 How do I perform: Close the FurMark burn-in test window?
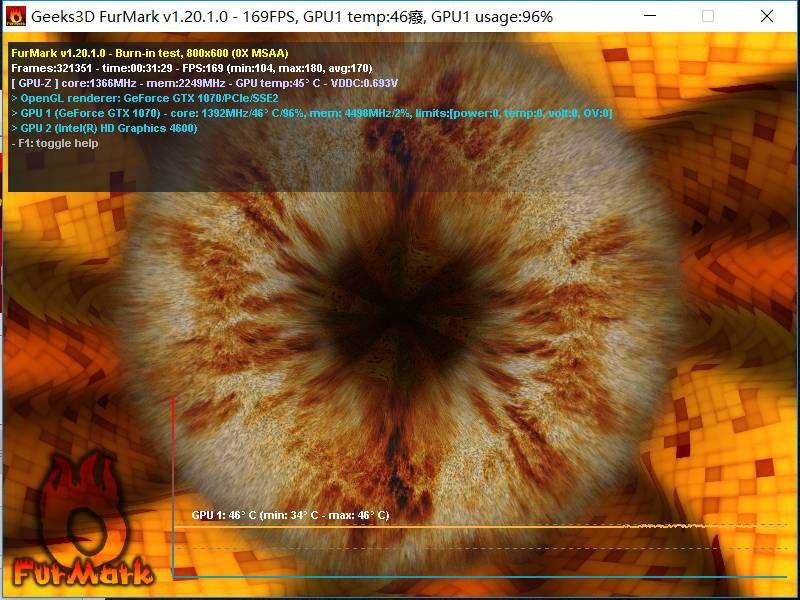tap(767, 16)
